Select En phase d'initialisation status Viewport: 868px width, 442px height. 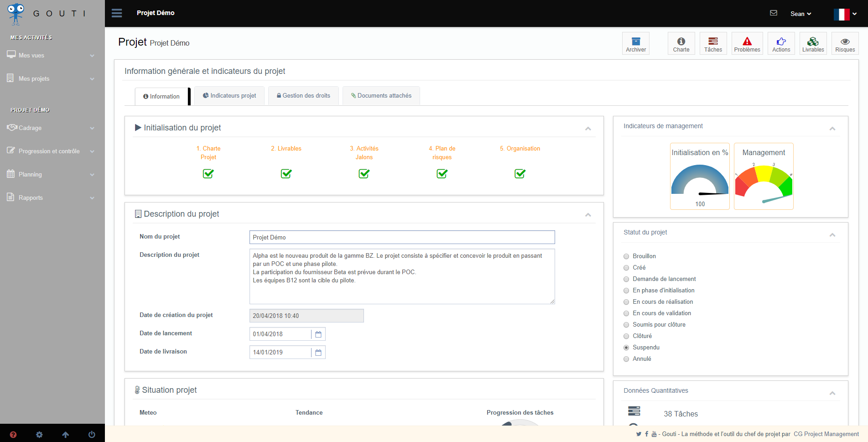click(626, 291)
